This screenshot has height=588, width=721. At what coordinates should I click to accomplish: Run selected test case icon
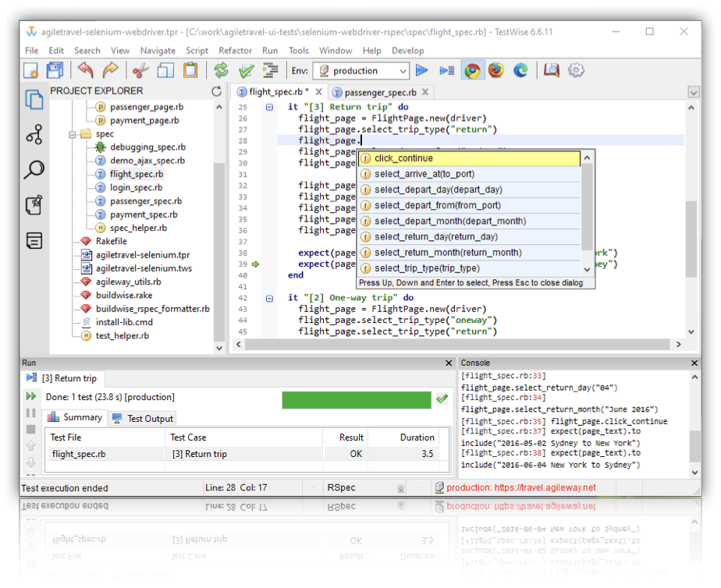(446, 71)
